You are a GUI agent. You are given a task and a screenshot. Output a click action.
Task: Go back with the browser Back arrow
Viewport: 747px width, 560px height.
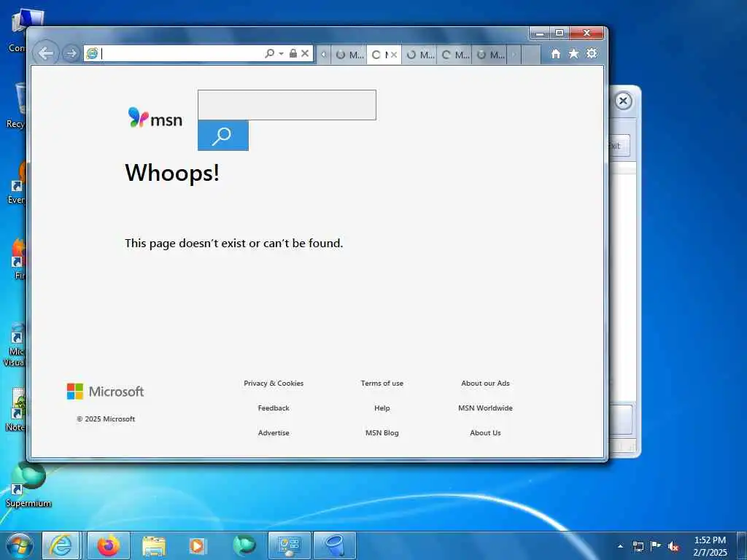pyautogui.click(x=46, y=53)
